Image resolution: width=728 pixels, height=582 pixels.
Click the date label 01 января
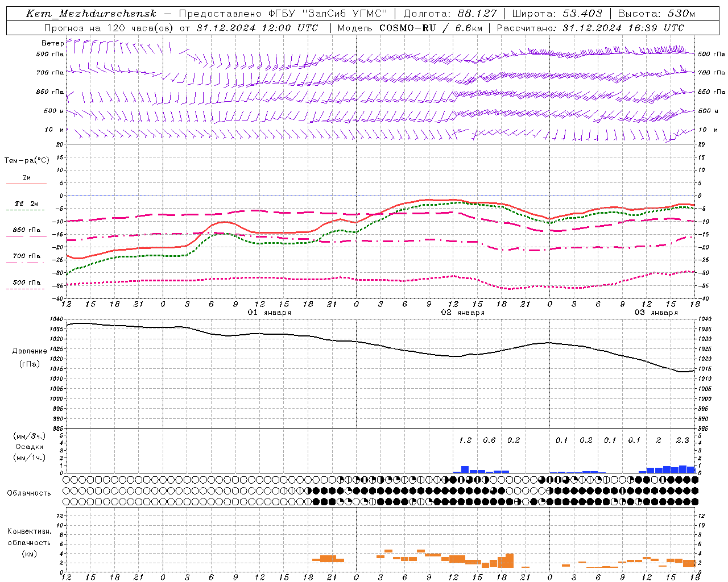[x=270, y=313]
